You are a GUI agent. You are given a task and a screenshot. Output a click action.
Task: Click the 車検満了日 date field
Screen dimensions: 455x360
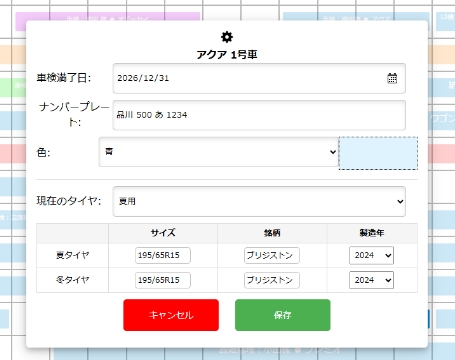pyautogui.click(x=259, y=78)
